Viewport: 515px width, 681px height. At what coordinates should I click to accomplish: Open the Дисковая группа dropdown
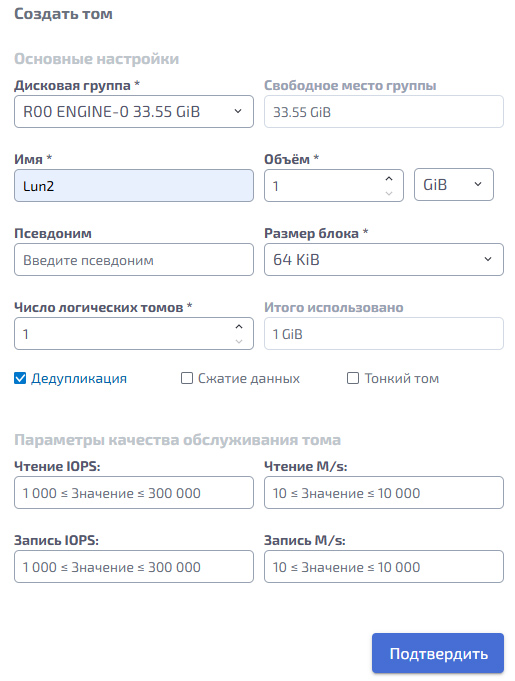134,112
